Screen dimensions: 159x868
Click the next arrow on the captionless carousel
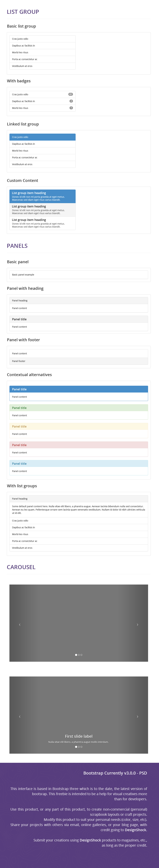pos(137,624)
